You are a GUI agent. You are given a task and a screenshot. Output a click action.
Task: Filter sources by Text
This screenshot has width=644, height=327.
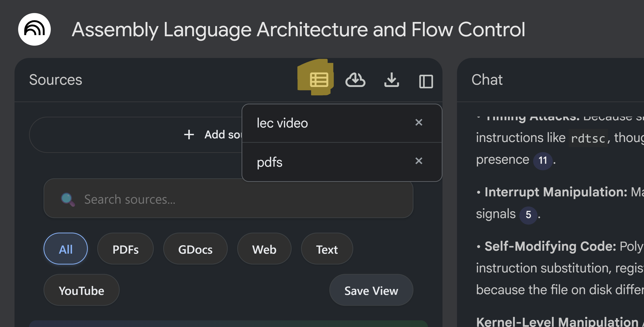pyautogui.click(x=327, y=249)
